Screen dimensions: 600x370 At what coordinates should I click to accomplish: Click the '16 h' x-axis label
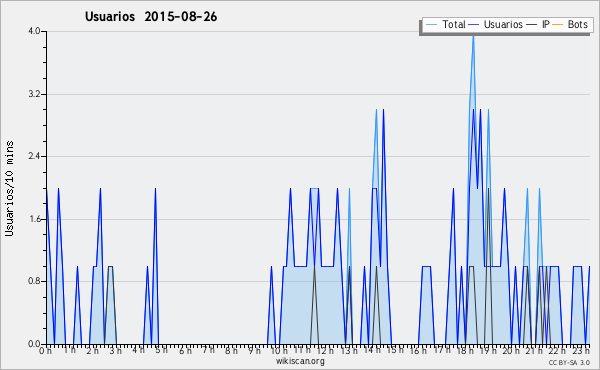[x=418, y=351]
